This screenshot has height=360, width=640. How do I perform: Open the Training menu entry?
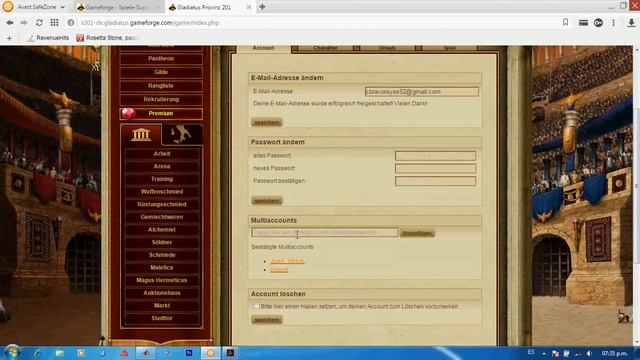pos(162,179)
